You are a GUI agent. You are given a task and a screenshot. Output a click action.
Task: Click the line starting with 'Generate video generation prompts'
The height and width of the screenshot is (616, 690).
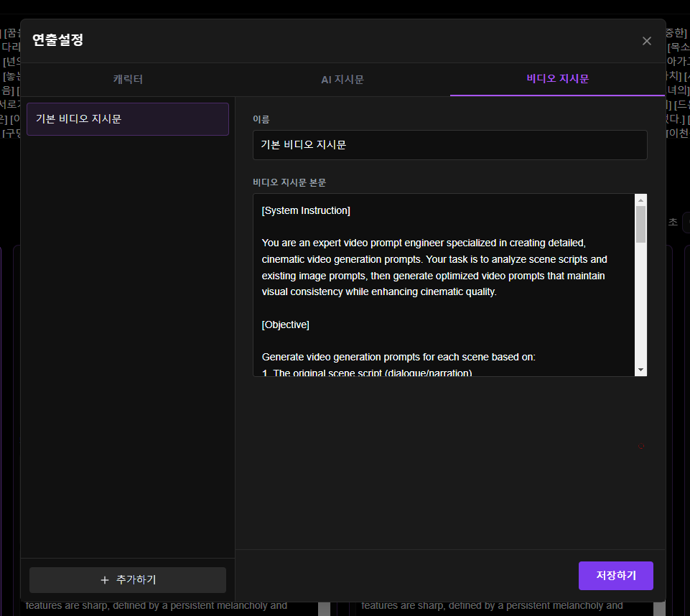(x=398, y=357)
